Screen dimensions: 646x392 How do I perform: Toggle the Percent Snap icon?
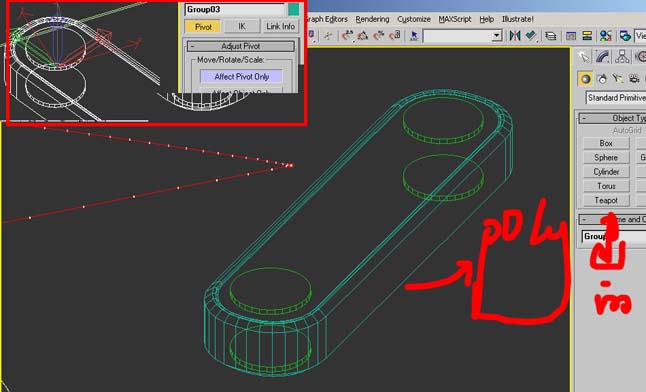pyautogui.click(x=379, y=36)
